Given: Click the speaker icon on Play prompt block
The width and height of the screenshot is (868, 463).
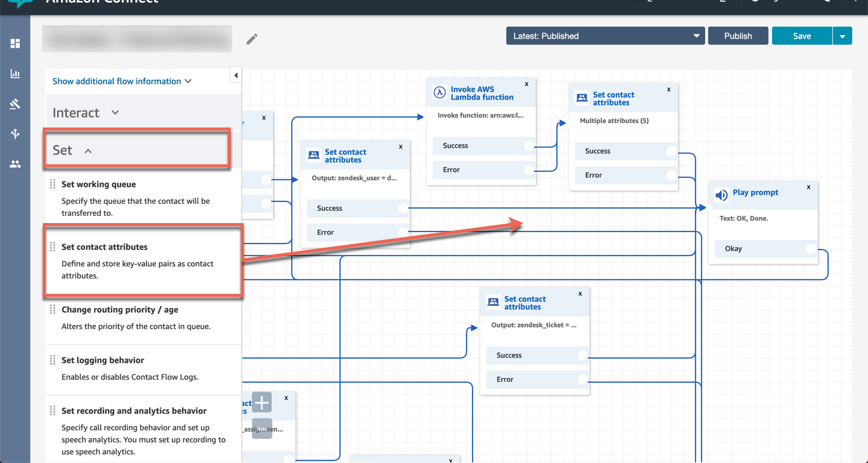Looking at the screenshot, I should [x=721, y=196].
